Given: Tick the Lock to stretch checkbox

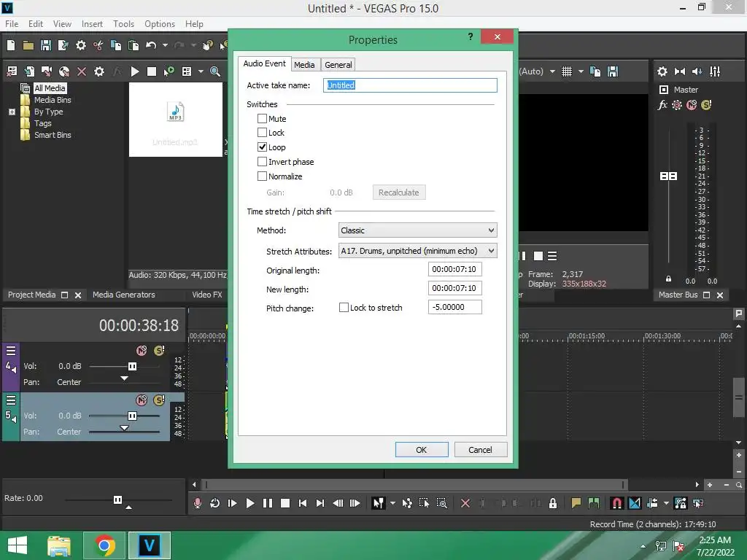Looking at the screenshot, I should (x=344, y=308).
